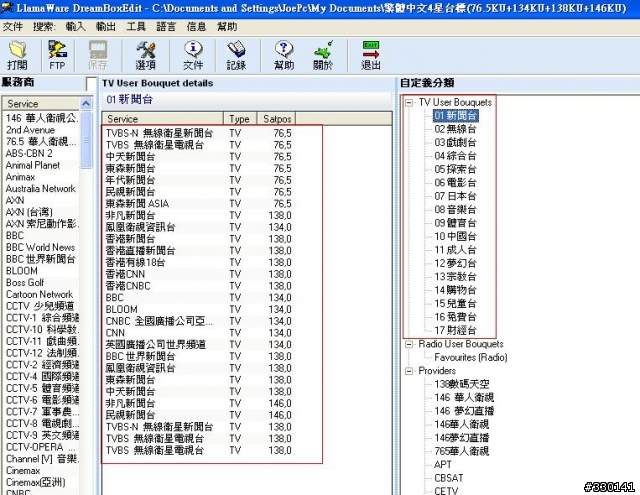Click the Exit (退出) icon
The height and width of the screenshot is (495, 640).
coord(371,55)
